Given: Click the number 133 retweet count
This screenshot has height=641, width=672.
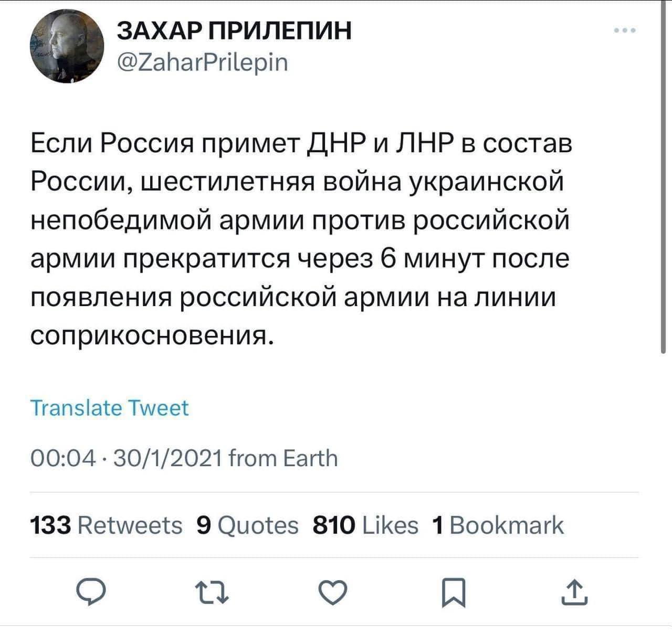Looking at the screenshot, I should 50,525.
